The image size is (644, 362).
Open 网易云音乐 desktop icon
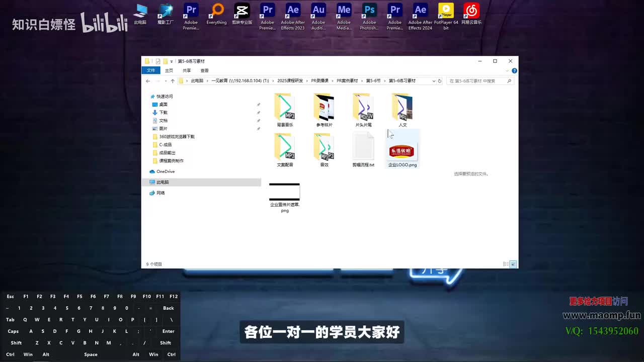point(471,14)
